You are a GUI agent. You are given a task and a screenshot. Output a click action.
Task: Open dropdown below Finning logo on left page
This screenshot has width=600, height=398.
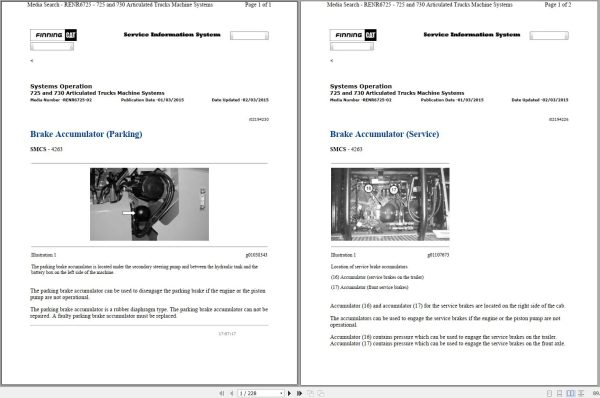point(52,47)
